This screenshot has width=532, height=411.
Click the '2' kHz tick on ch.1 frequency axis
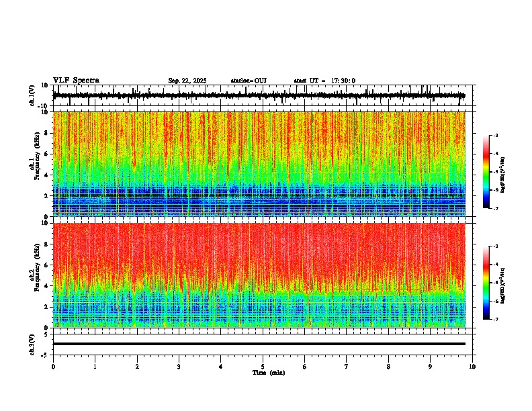tap(47, 196)
